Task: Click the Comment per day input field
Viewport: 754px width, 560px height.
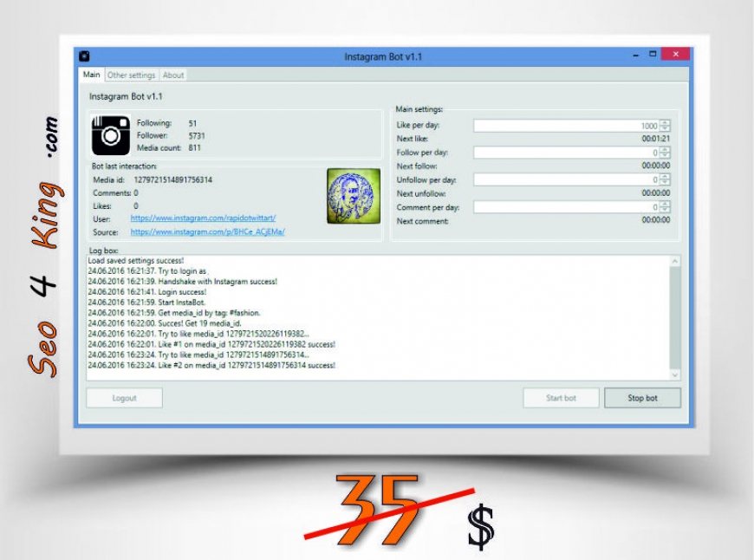Action: pos(567,207)
